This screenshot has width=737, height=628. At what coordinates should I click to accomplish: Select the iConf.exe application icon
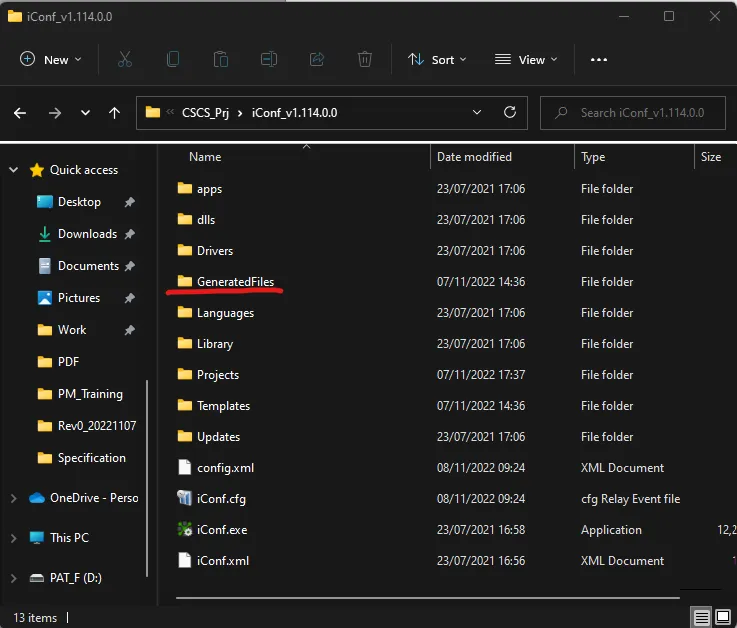tap(185, 530)
